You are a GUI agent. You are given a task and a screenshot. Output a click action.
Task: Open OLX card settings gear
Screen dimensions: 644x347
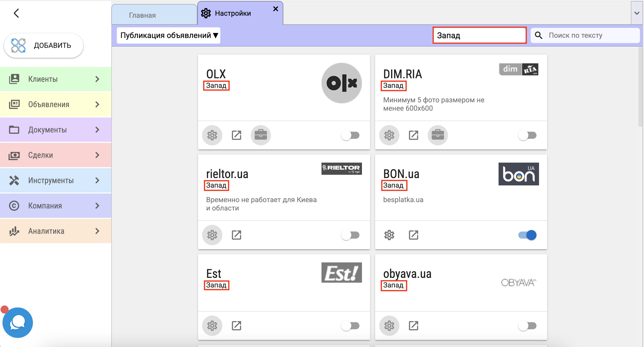212,135
